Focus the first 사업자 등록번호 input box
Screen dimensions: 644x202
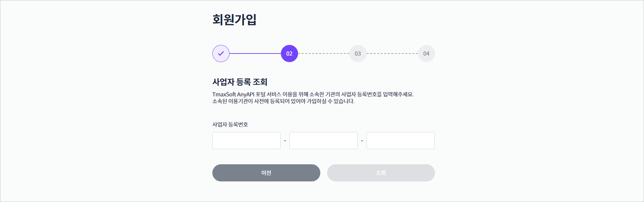tap(246, 141)
